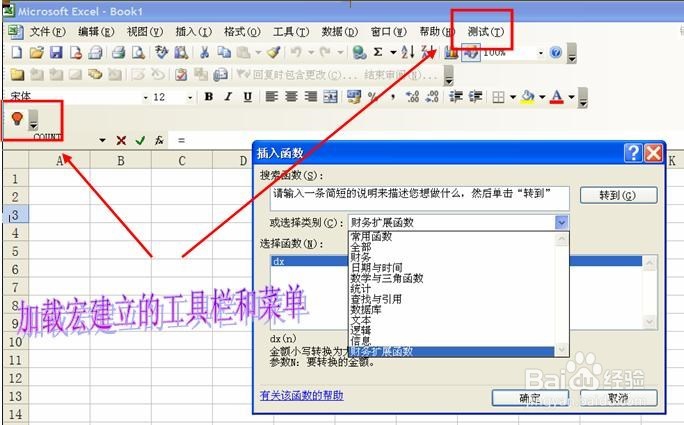
Task: Apply the yellow Fill Color swatch
Action: (527, 97)
